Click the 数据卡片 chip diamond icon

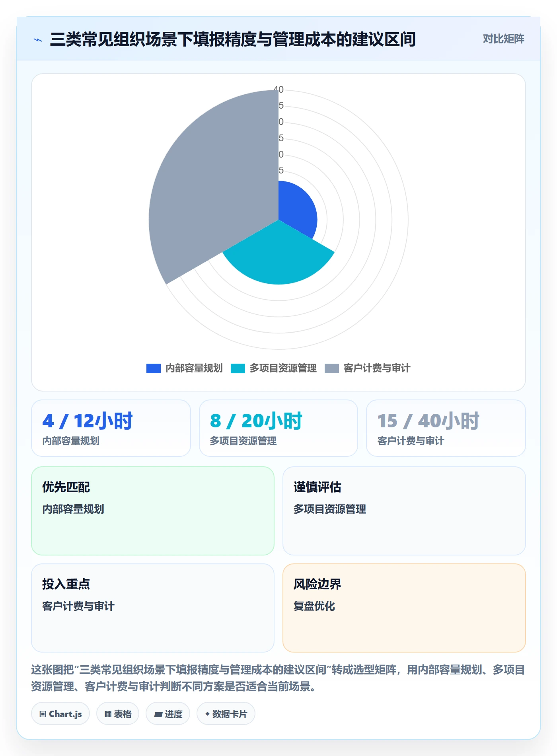(207, 714)
